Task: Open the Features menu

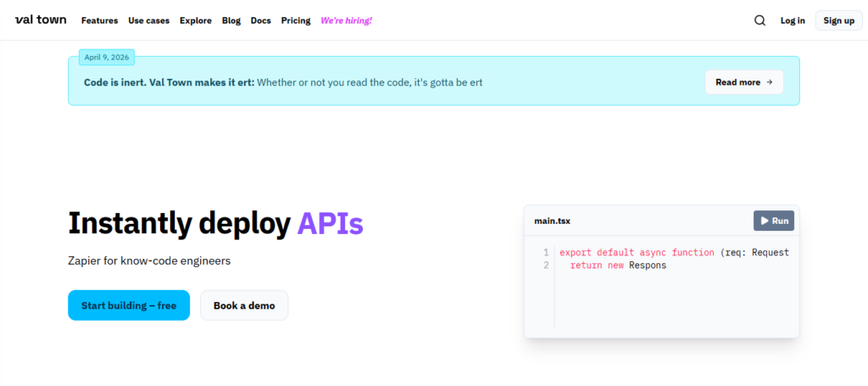Action: [x=99, y=20]
